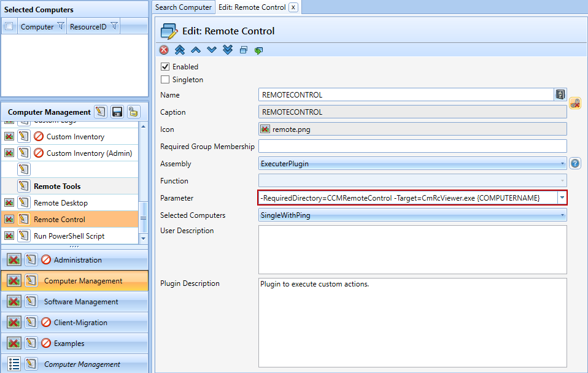
Task: Click the red X icon for Client-Migration section
Action: 14,323
